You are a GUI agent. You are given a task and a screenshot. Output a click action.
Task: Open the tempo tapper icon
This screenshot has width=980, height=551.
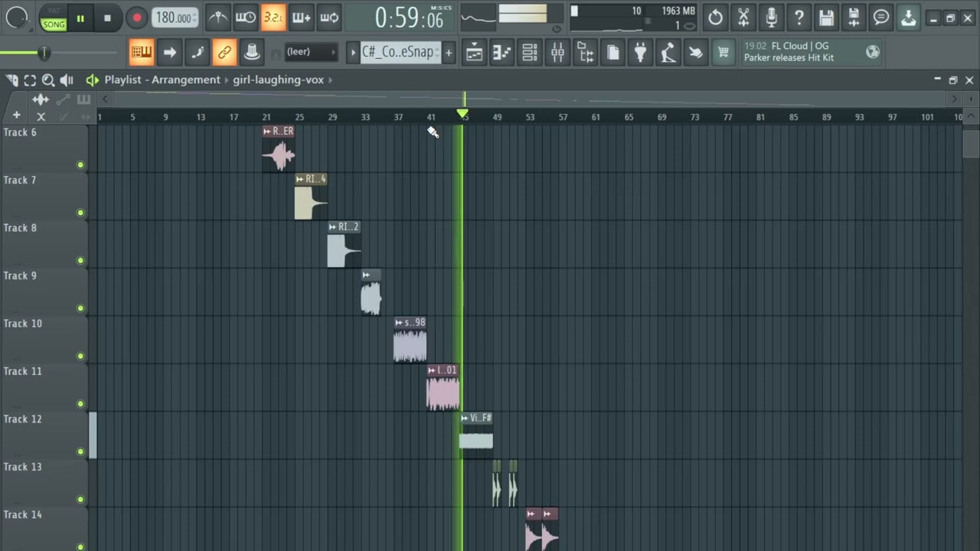(668, 52)
